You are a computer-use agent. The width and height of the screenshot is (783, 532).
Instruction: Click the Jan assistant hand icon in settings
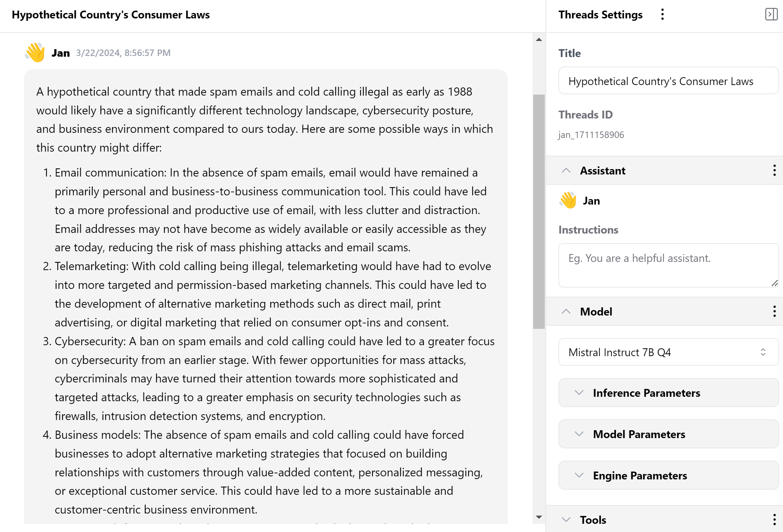pyautogui.click(x=568, y=200)
